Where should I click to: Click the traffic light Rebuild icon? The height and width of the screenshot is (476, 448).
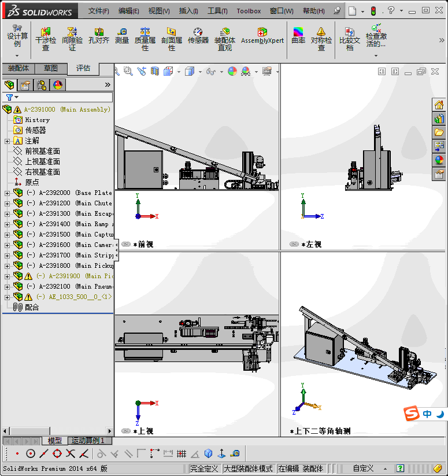pyautogui.click(x=373, y=11)
